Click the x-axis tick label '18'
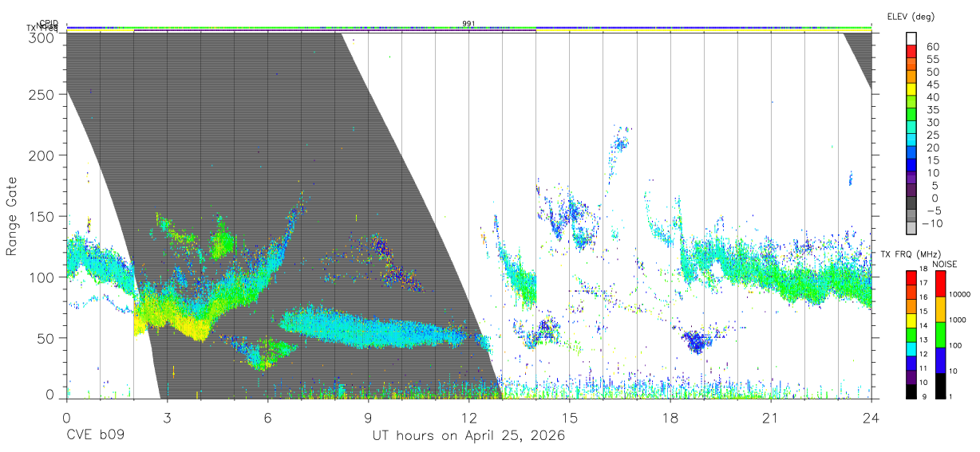Screen dimensions: 980x452 tap(670, 418)
